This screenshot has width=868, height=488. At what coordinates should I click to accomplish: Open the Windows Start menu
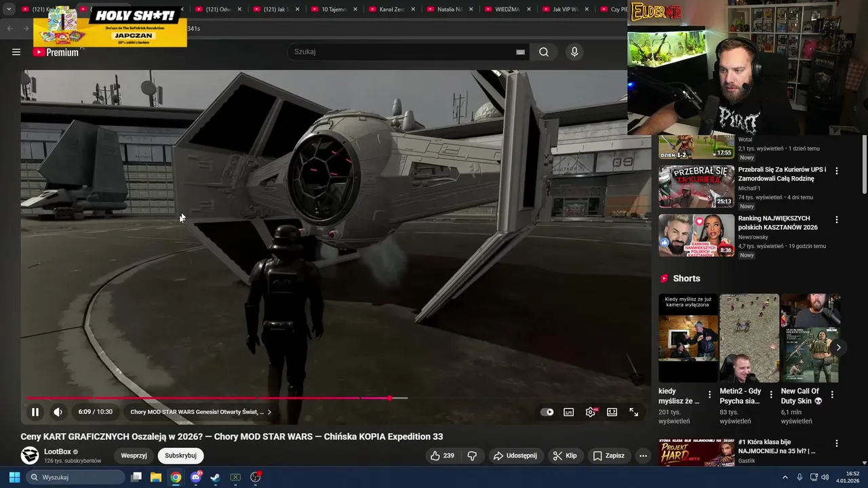(x=14, y=477)
